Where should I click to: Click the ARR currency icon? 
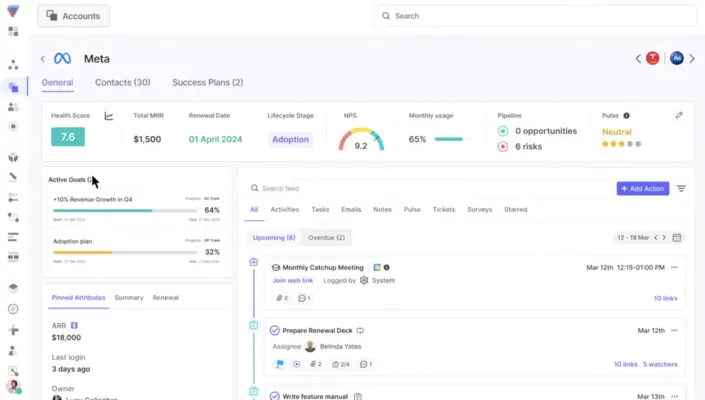tap(74, 325)
